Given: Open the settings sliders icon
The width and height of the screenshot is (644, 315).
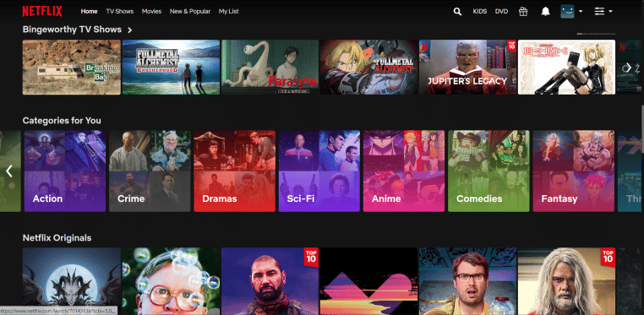Looking at the screenshot, I should 599,12.
